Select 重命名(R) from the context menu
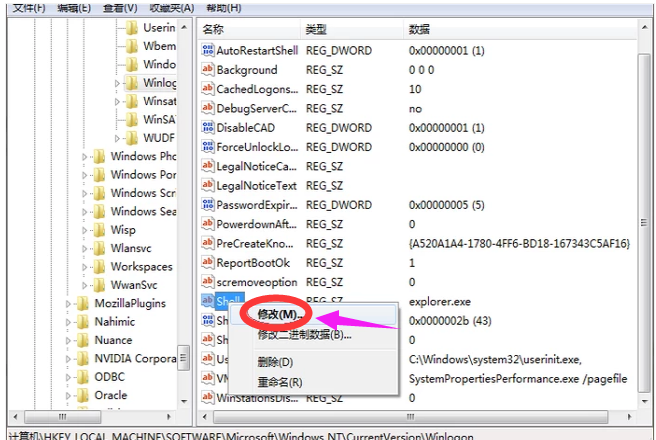Image resolution: width=656 pixels, height=440 pixels. pyautogui.click(x=279, y=382)
